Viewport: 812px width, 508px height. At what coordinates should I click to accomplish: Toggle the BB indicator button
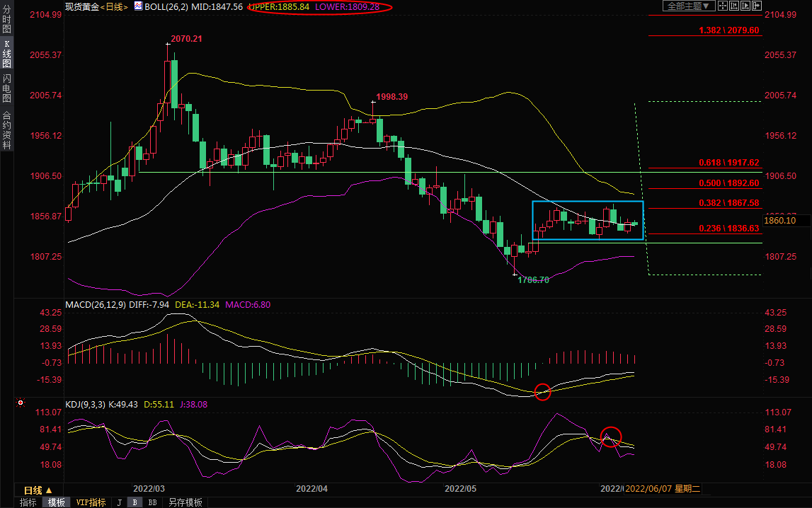pos(151,502)
